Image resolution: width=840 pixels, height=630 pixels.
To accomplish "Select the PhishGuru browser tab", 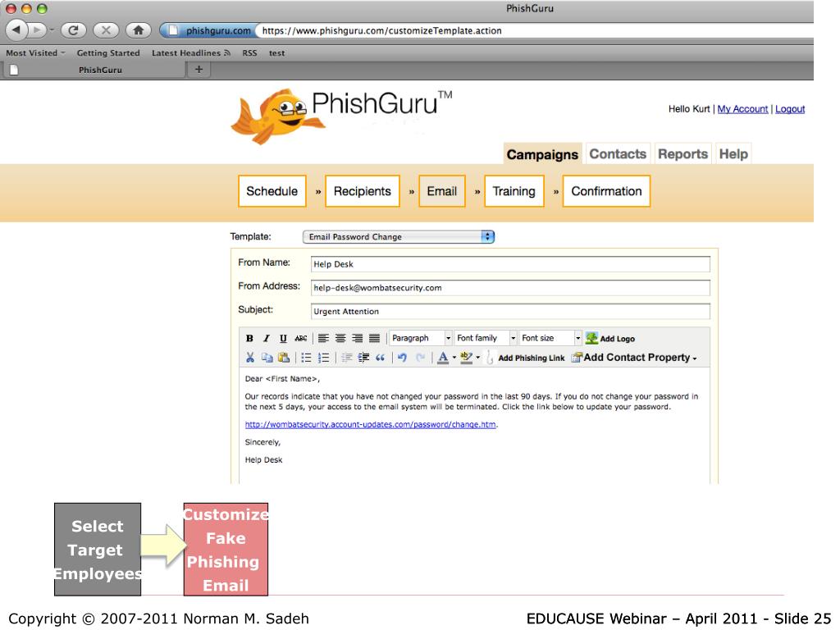I will (x=94, y=70).
